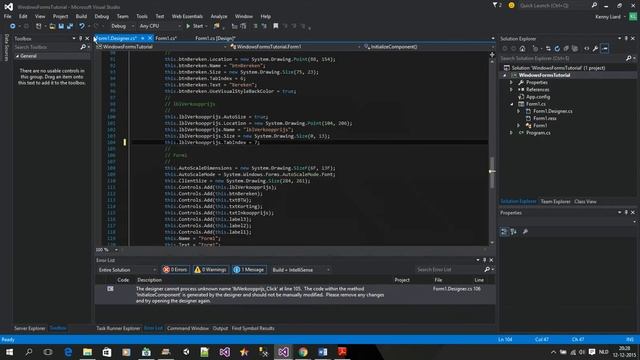The width and height of the screenshot is (640, 360).
Task: Select Form1.resx in Solution Explorer
Action: (544, 118)
